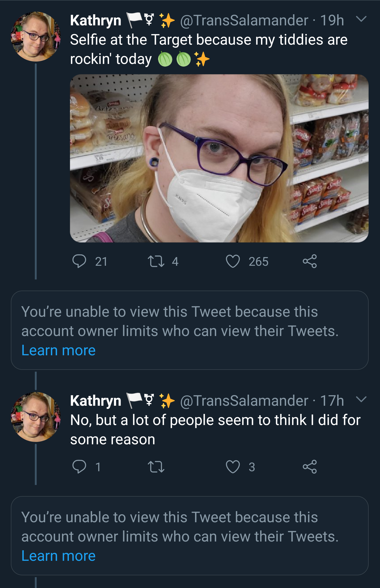Tap Kathryn display name on 17h tweet
Image resolution: width=380 pixels, height=588 pixels.
96,401
